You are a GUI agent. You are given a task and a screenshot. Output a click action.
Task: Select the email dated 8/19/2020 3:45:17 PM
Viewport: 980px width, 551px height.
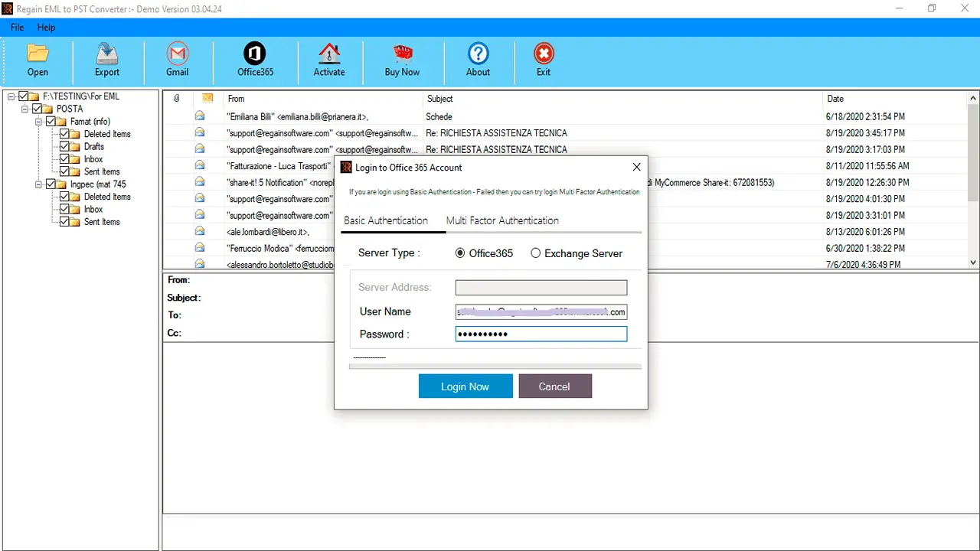coord(865,133)
